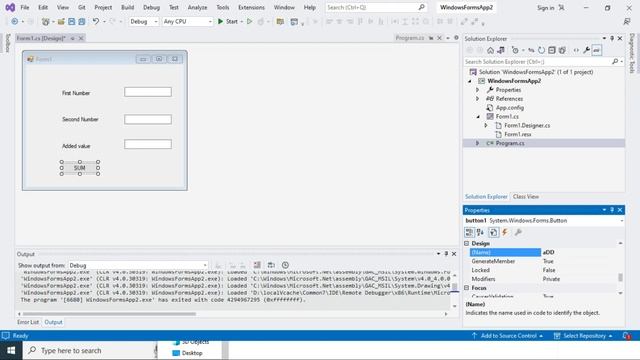Viewport: 640px width, 360px height.
Task: Click Pending Changes Filter clock icon
Action: pos(515,50)
